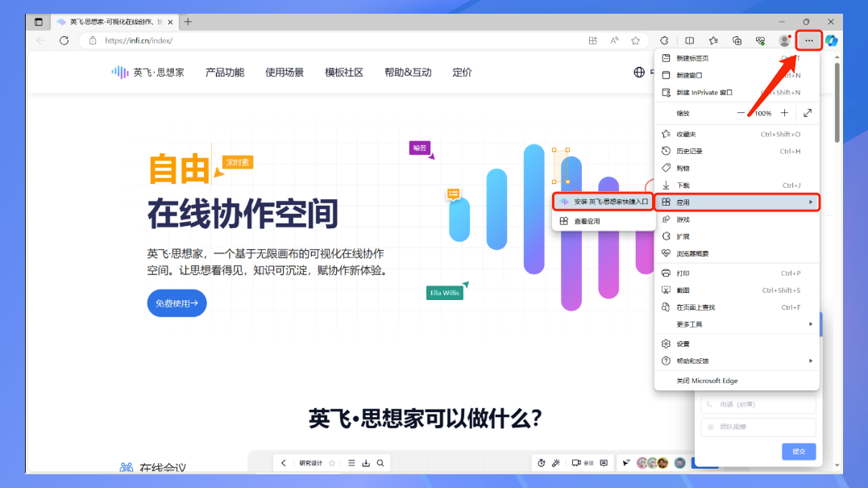View site information via the lock icon
This screenshot has width=868, height=488.
coord(93,40)
